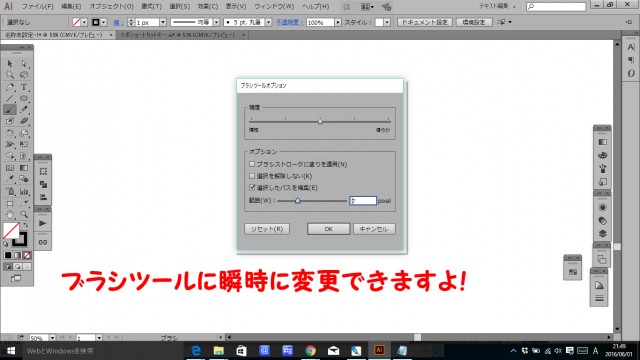Select the Scale tool
640x360 pixels.
point(24,133)
